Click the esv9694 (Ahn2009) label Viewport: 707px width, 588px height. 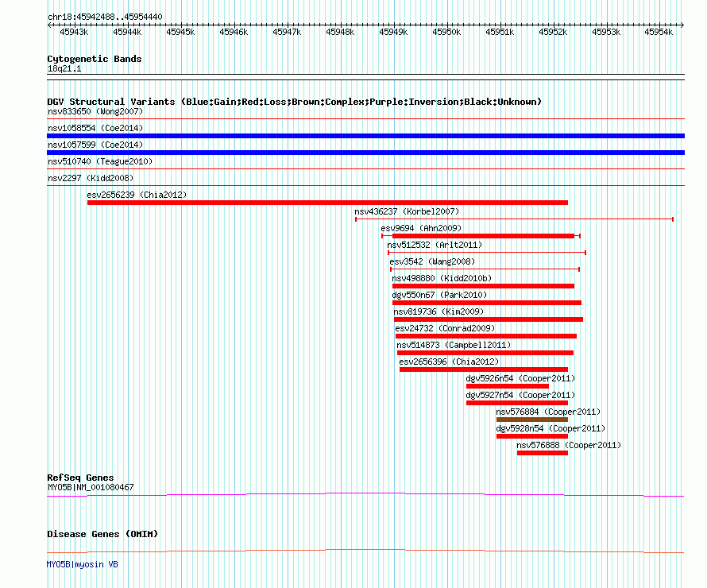point(421,228)
